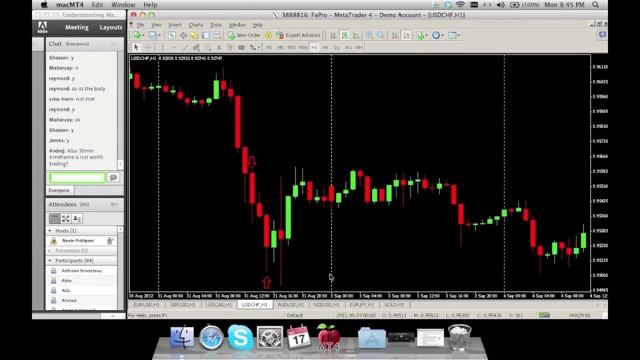
Task: Open the New Order dialog
Action: coord(244,36)
